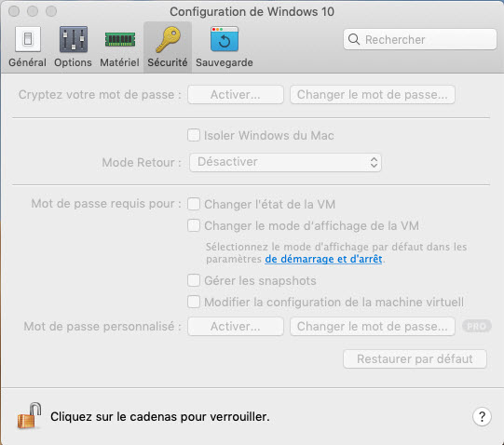Screen dimensions: 504x445
Task: Click the padlock icon to lock settings
Action: (29, 416)
